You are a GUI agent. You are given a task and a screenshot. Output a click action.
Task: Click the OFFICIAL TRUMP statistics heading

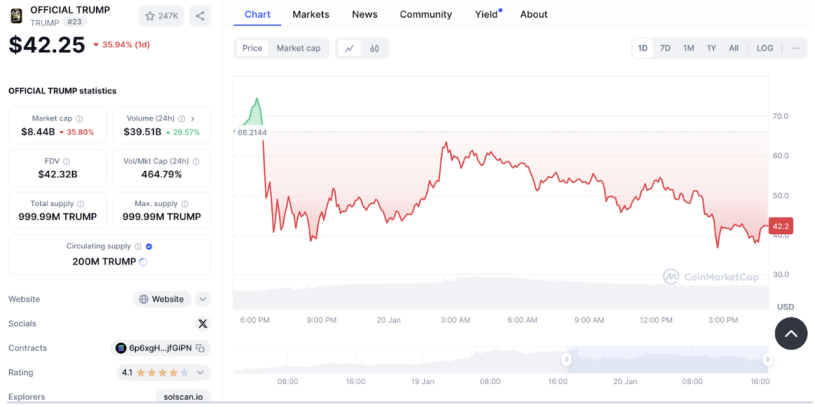[x=62, y=91]
